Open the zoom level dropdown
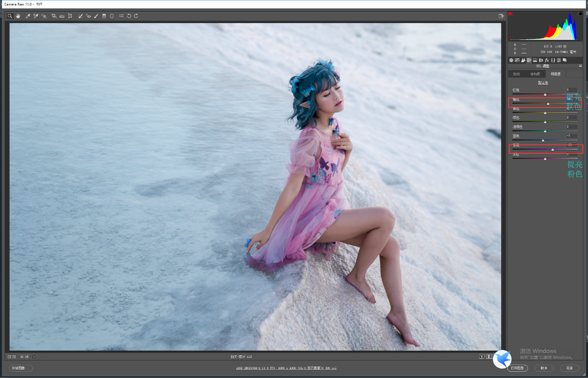Viewport: 588px width, 378px height. pyautogui.click(x=34, y=357)
